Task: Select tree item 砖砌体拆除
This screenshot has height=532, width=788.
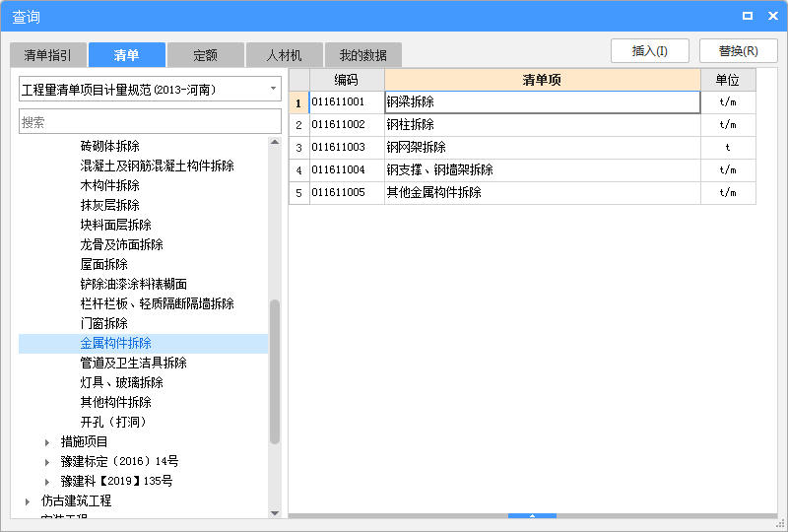Action: 110,146
